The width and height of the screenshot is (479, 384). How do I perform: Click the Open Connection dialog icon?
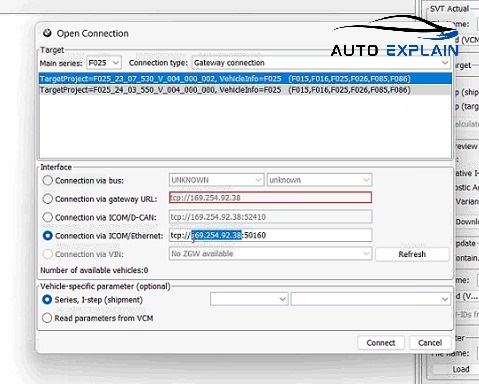pyautogui.click(x=47, y=33)
